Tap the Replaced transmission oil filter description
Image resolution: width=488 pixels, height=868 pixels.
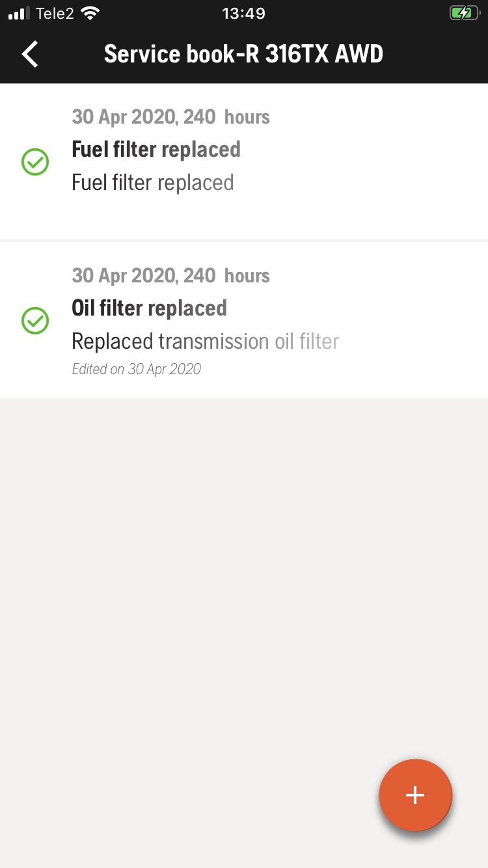tap(206, 342)
